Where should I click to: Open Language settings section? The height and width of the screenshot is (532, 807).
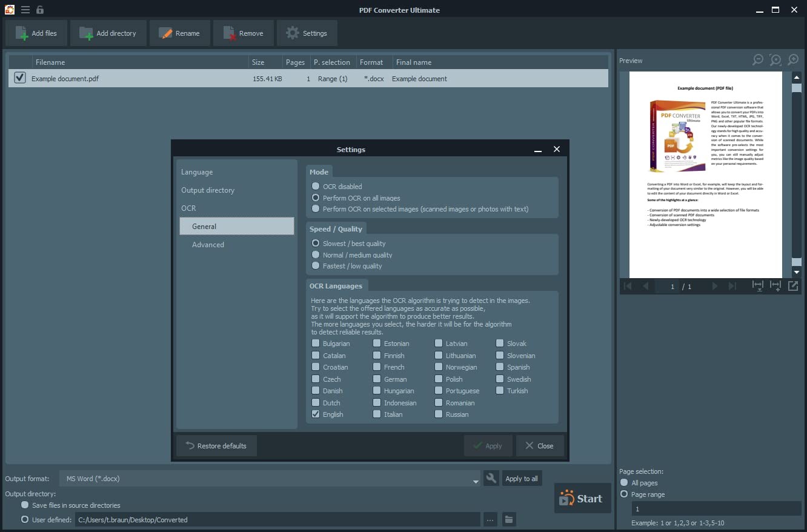(197, 172)
